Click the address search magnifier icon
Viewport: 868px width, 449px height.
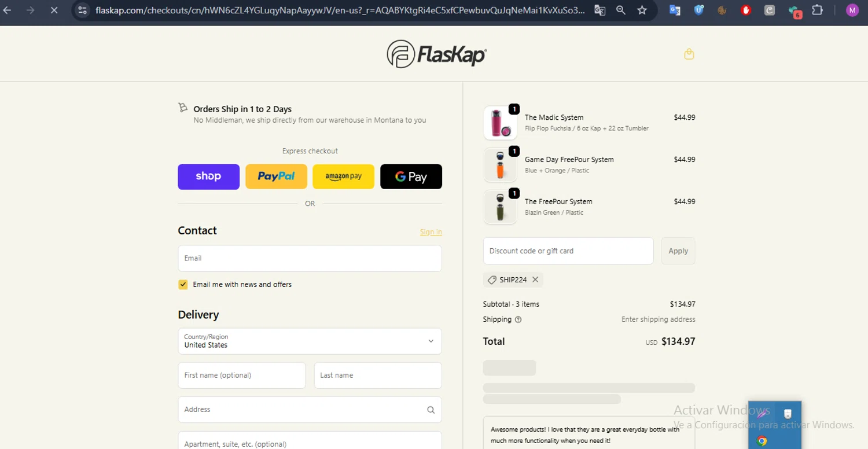(431, 410)
